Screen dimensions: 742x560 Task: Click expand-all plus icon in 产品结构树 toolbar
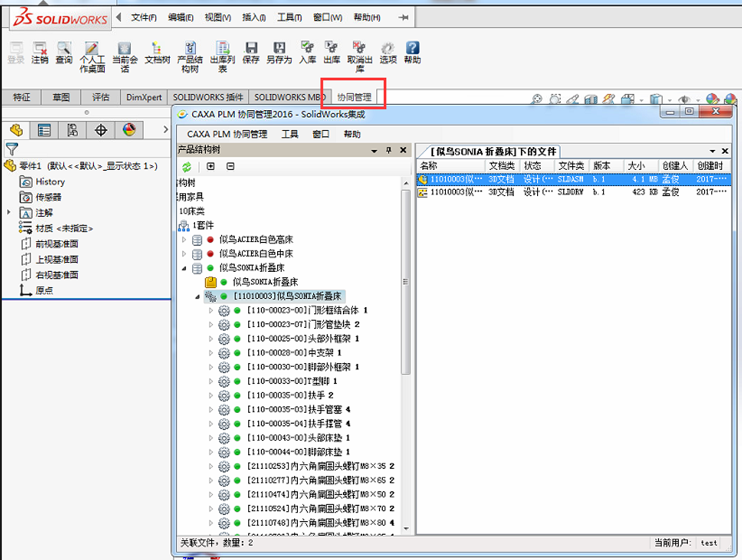click(211, 166)
